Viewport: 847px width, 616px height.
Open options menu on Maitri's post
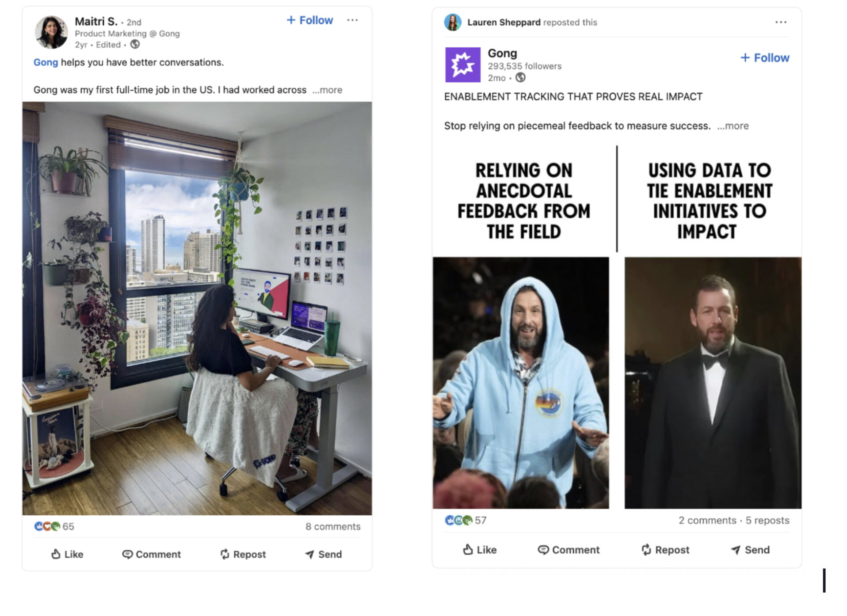pyautogui.click(x=352, y=20)
